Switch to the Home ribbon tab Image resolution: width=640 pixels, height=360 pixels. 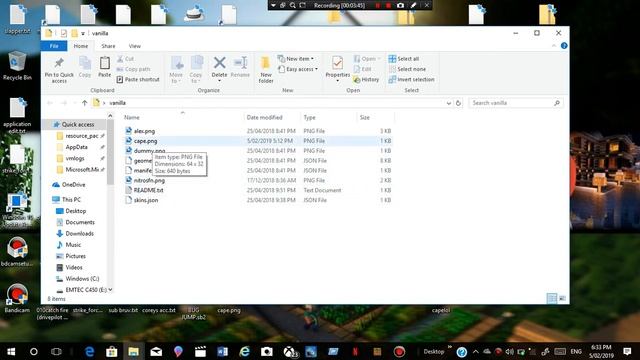point(81,46)
